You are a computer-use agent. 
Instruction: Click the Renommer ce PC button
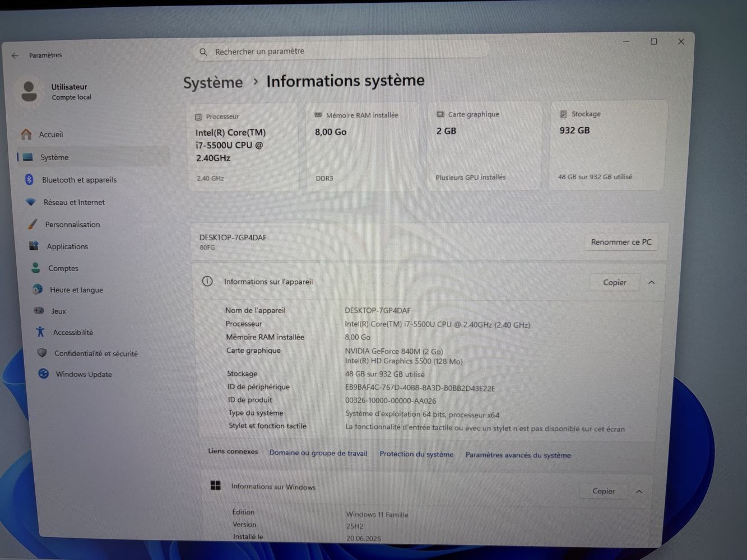pyautogui.click(x=621, y=242)
